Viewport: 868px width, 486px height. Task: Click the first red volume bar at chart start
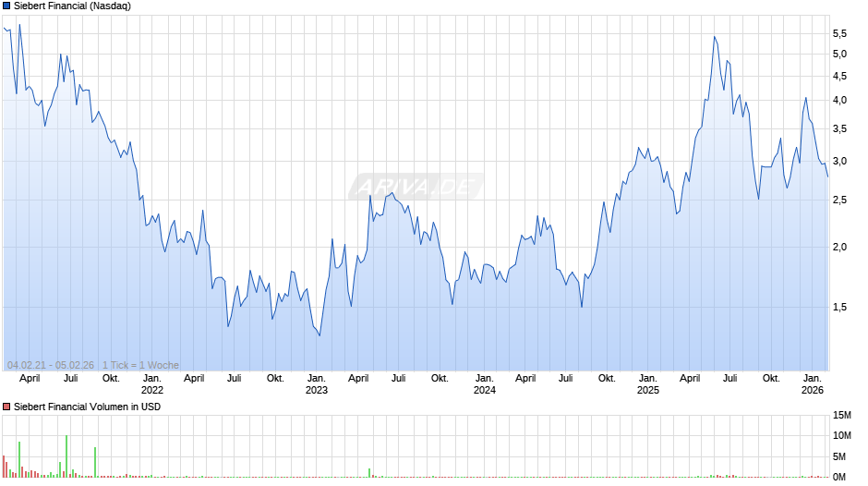tap(4, 466)
